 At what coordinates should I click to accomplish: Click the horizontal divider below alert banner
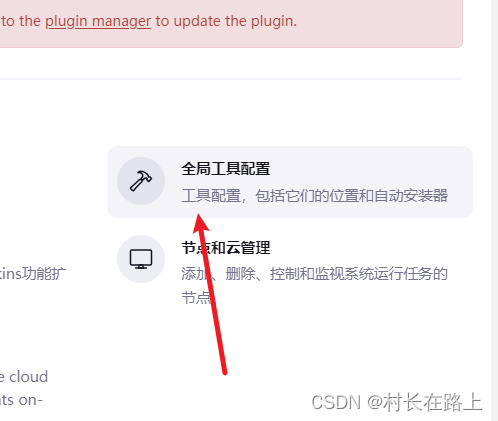click(231, 79)
